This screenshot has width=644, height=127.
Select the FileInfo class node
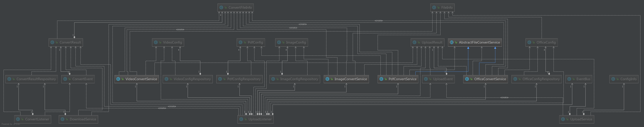pyautogui.click(x=442, y=7)
